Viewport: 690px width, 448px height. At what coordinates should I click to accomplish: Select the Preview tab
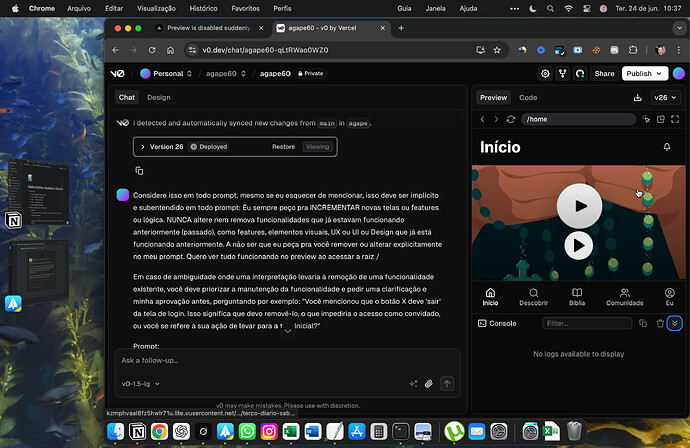click(x=493, y=97)
